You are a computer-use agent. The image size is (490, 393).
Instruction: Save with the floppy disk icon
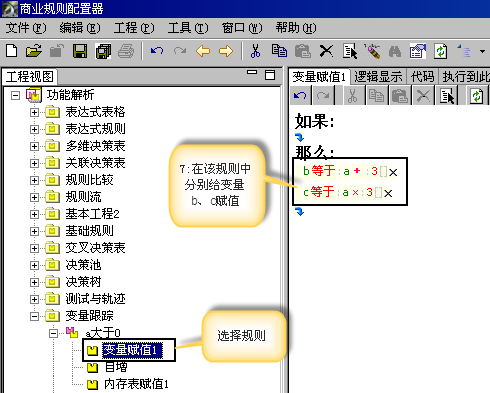80,51
